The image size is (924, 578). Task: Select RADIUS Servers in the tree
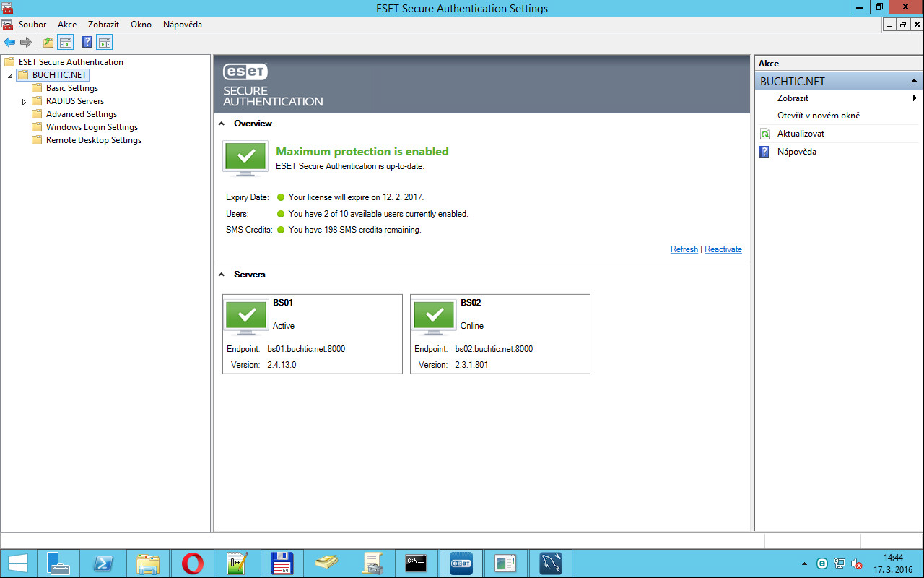coord(75,101)
